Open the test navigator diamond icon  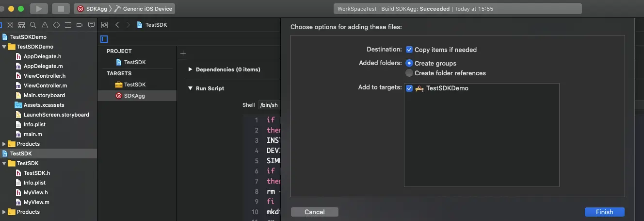56,25
